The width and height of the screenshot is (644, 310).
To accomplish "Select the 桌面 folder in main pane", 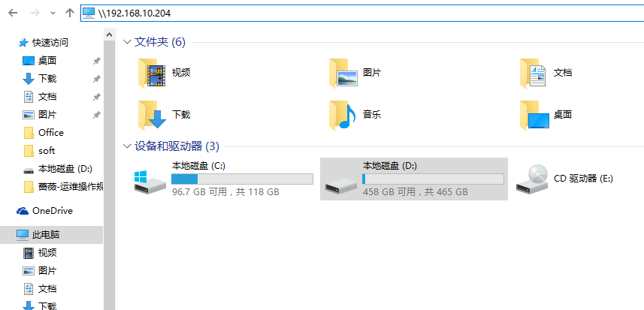I will click(534, 116).
